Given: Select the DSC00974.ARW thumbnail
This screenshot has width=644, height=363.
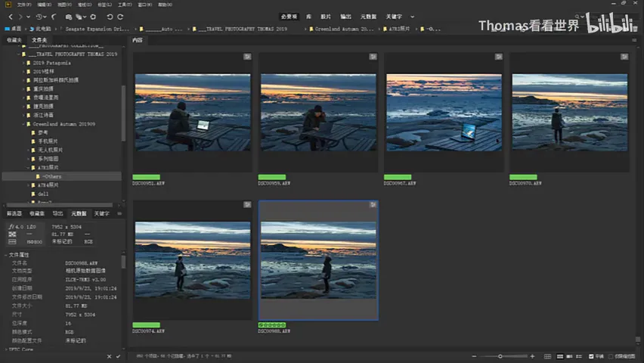Looking at the screenshot, I should point(193,260).
